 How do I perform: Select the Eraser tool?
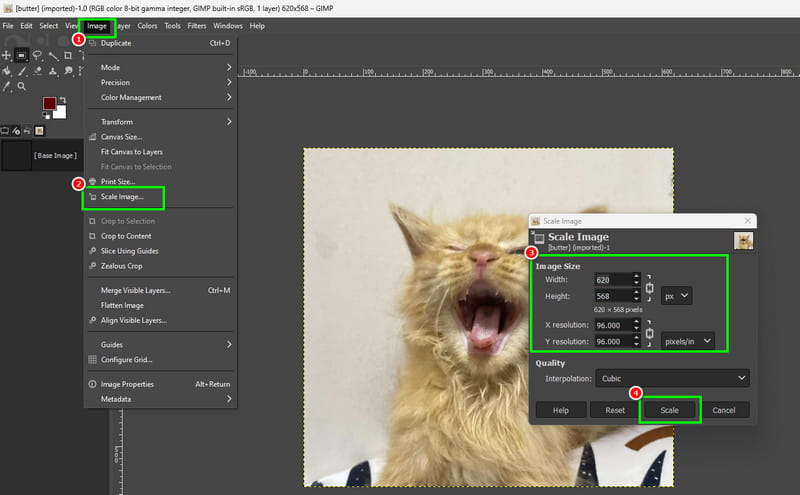click(37, 71)
